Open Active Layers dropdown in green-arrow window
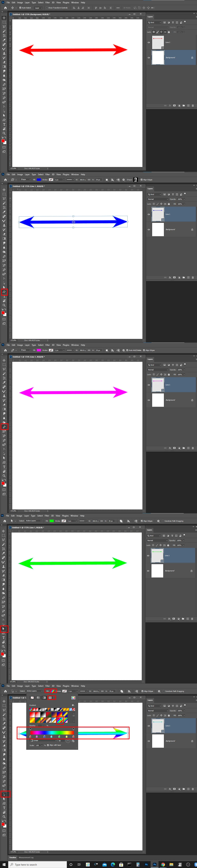Image resolution: width=197 pixels, height=868 pixels. (34, 521)
